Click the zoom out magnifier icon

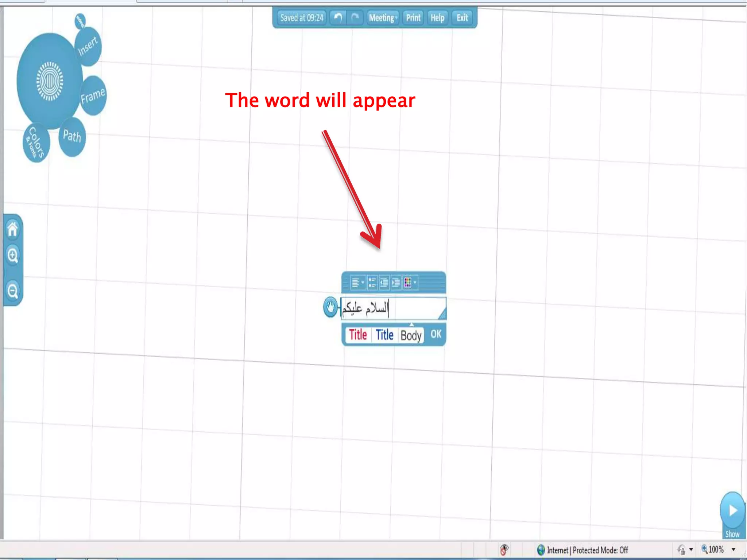[13, 291]
